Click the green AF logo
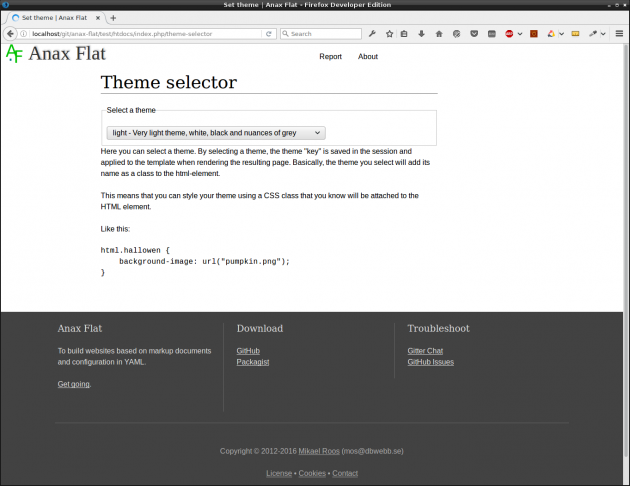 coord(14,53)
